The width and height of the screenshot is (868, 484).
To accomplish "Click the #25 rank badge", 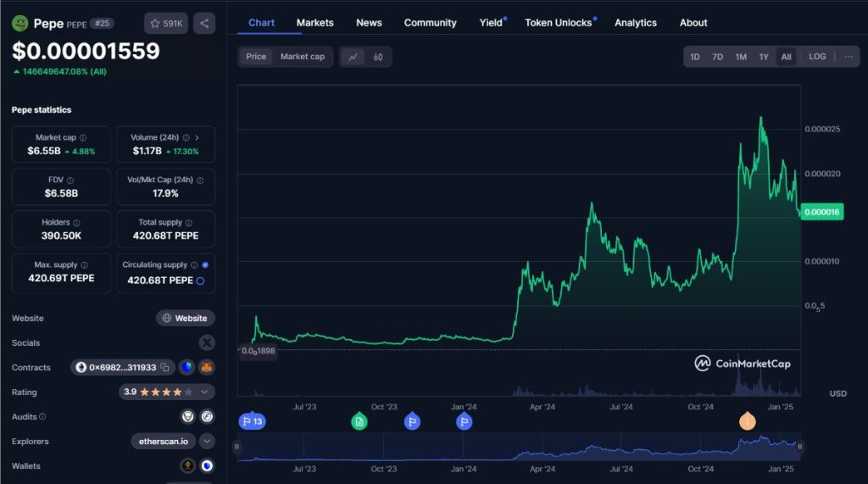I will 102,23.
